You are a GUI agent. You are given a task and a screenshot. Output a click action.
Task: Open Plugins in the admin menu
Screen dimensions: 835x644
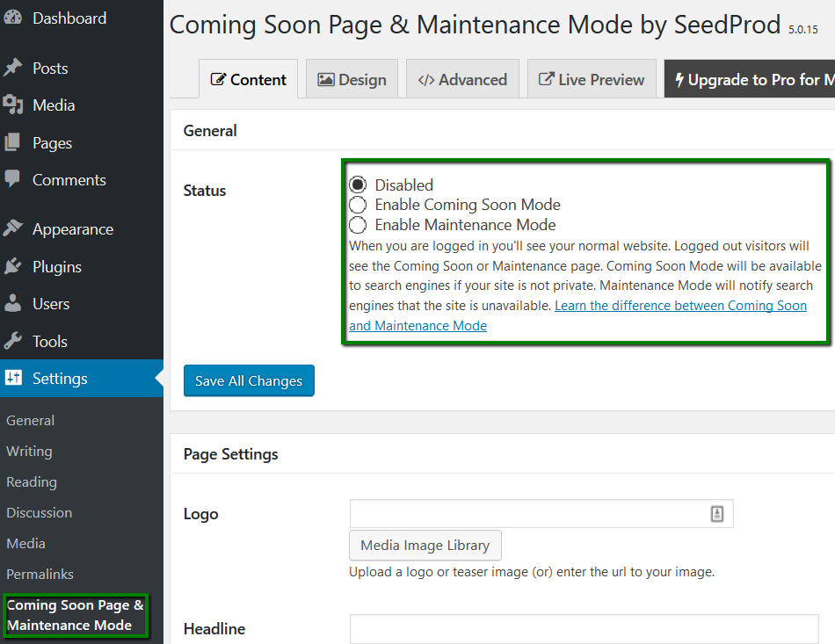(x=82, y=266)
